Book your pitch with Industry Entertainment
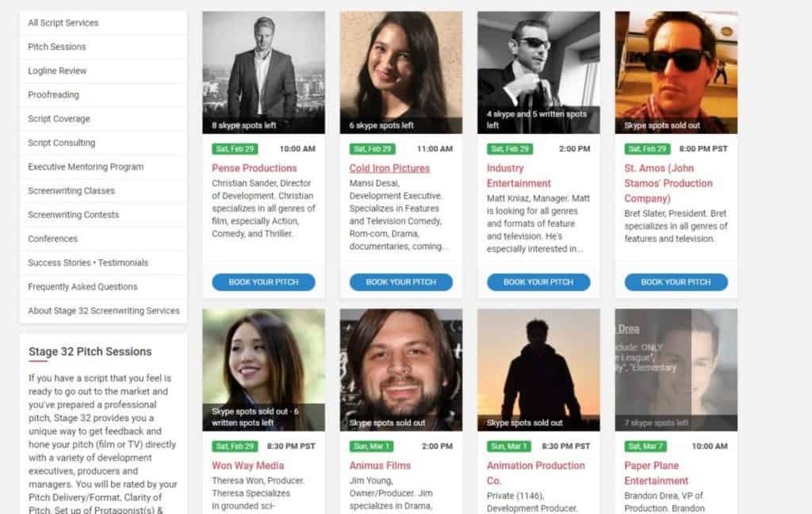 coord(538,282)
